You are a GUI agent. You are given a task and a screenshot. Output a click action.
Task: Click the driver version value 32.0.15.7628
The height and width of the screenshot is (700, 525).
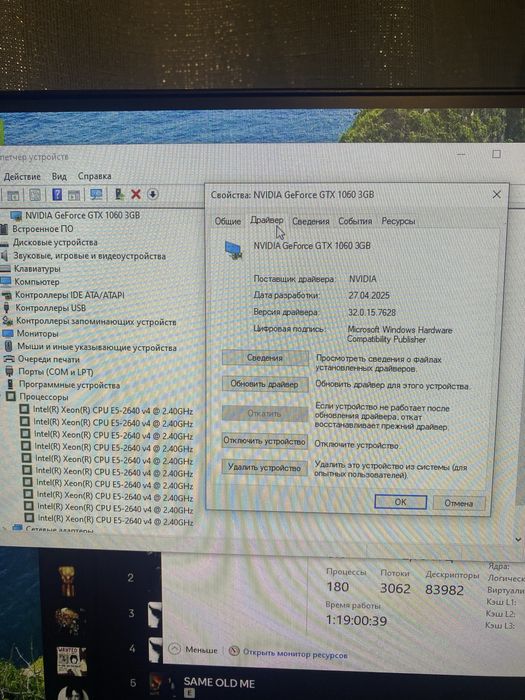coord(372,312)
